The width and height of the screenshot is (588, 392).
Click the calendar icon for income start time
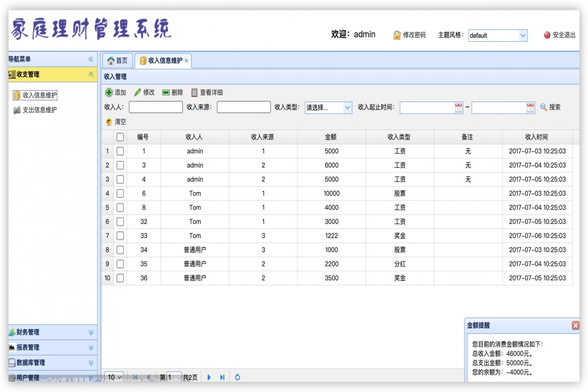[458, 107]
